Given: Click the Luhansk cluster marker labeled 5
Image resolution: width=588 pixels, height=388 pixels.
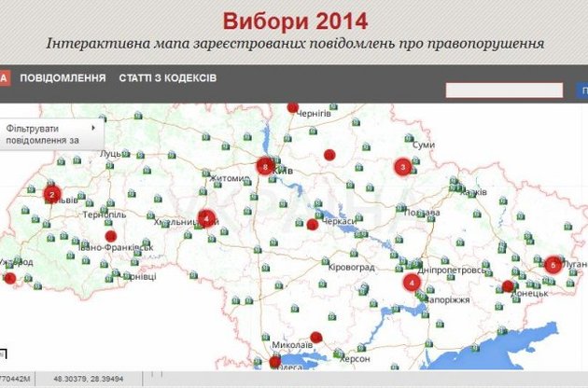Looking at the screenshot, I should [x=553, y=265].
